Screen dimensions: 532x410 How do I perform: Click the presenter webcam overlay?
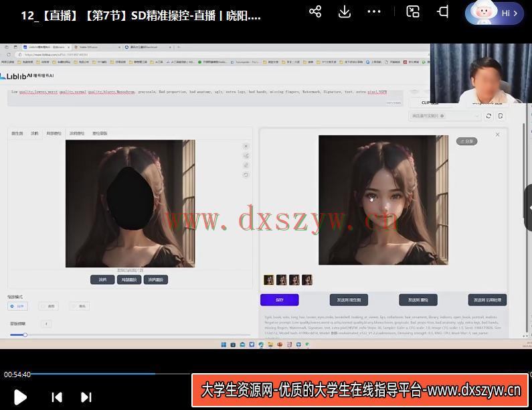[x=481, y=73]
